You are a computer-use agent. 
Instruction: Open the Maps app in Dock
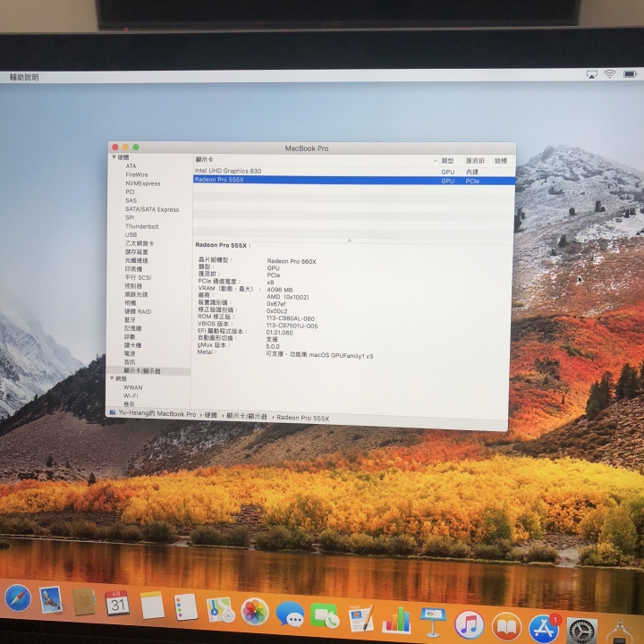(x=220, y=609)
